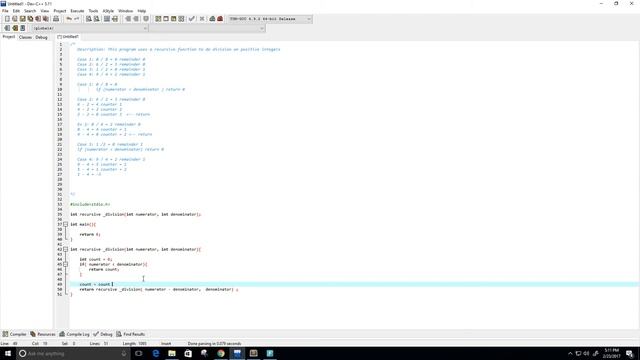Click the Rebuild All toolbar icon
Image resolution: width=640 pixels, height=360 pixels.
181,19
